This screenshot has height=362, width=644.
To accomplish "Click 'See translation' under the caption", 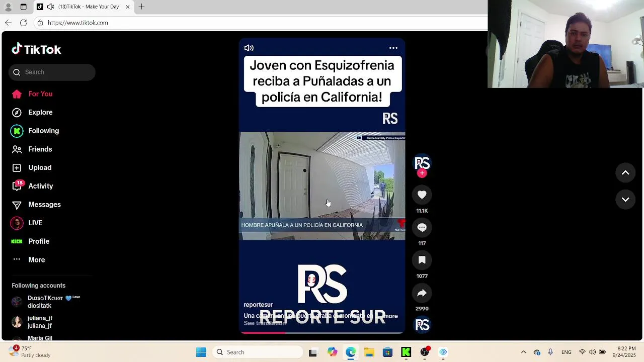I will tap(265, 323).
